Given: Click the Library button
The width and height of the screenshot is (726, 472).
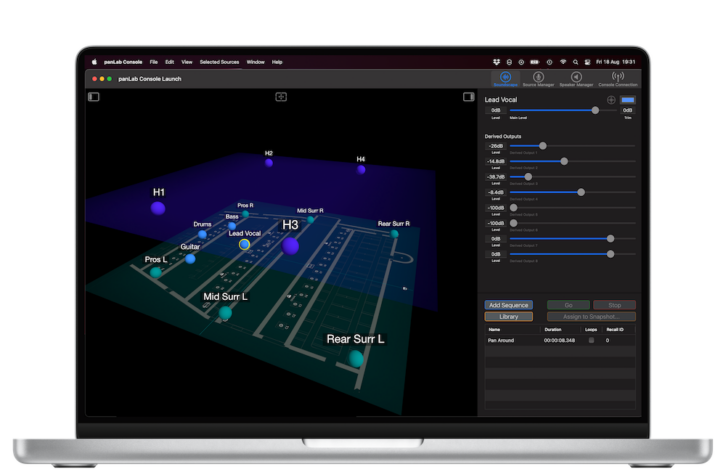Looking at the screenshot, I should pos(508,316).
